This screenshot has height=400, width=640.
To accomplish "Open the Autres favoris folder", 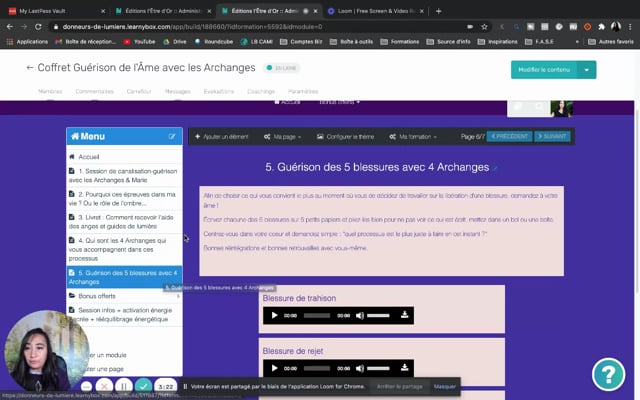I will pyautogui.click(x=611, y=42).
